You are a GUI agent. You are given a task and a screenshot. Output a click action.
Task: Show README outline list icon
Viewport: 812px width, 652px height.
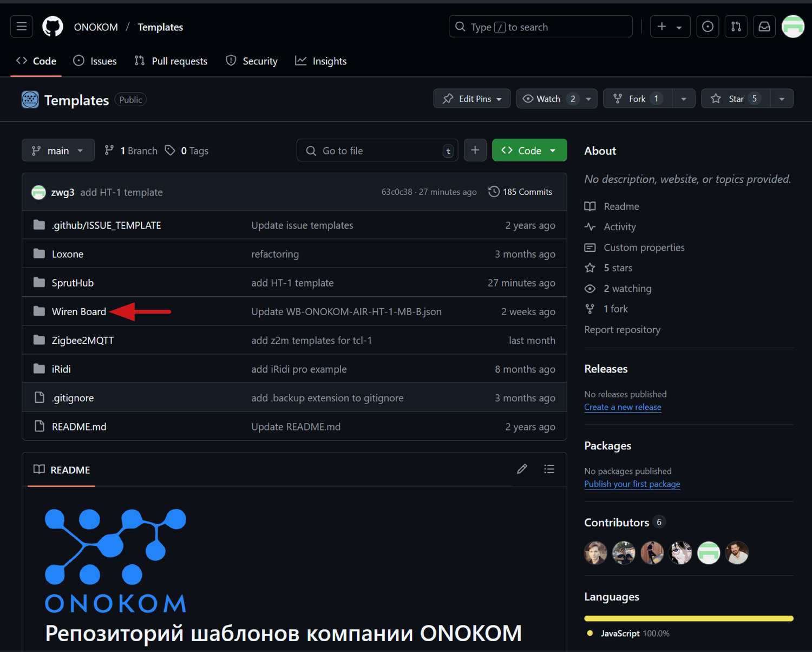pyautogui.click(x=549, y=470)
